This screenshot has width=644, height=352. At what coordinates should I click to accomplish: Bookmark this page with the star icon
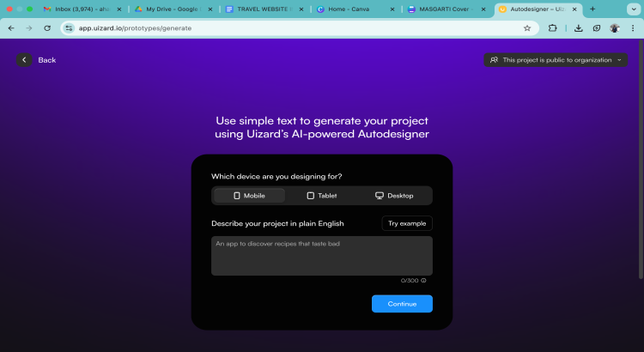pos(527,28)
